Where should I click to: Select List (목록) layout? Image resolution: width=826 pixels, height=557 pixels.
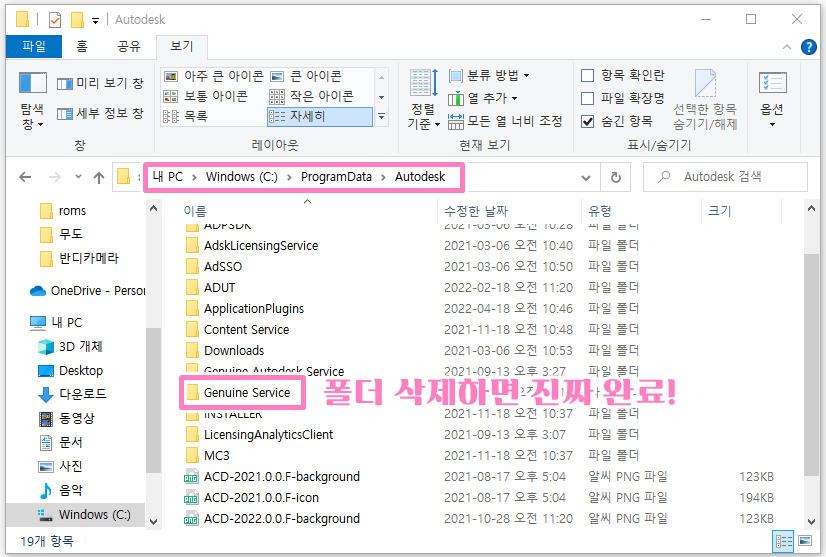click(185, 116)
